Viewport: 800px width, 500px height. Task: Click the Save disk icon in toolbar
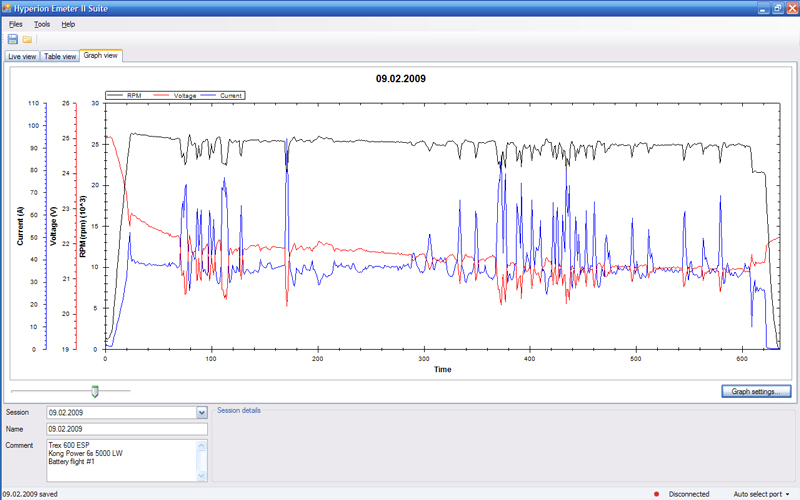click(x=12, y=39)
